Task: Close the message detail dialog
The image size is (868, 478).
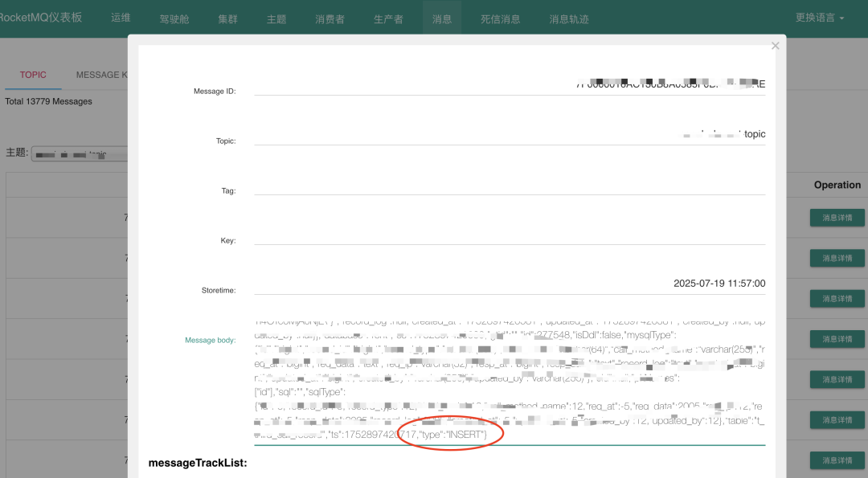Action: [x=775, y=46]
